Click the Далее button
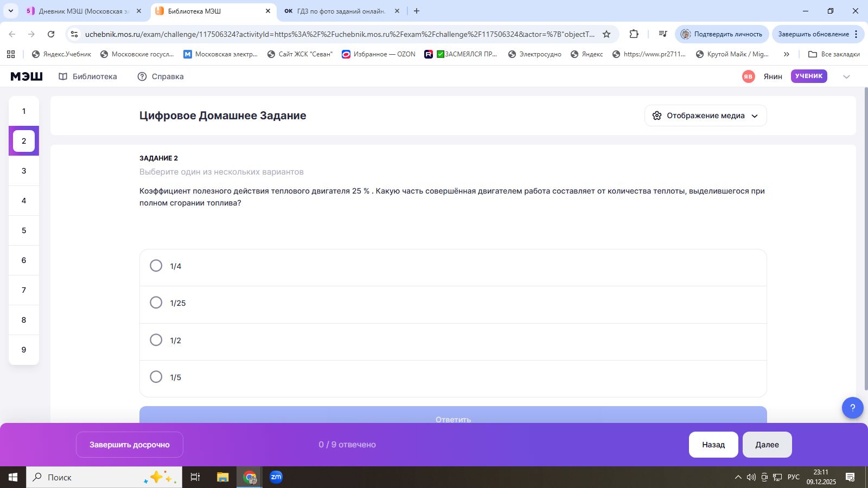The height and width of the screenshot is (488, 868). pos(767,445)
